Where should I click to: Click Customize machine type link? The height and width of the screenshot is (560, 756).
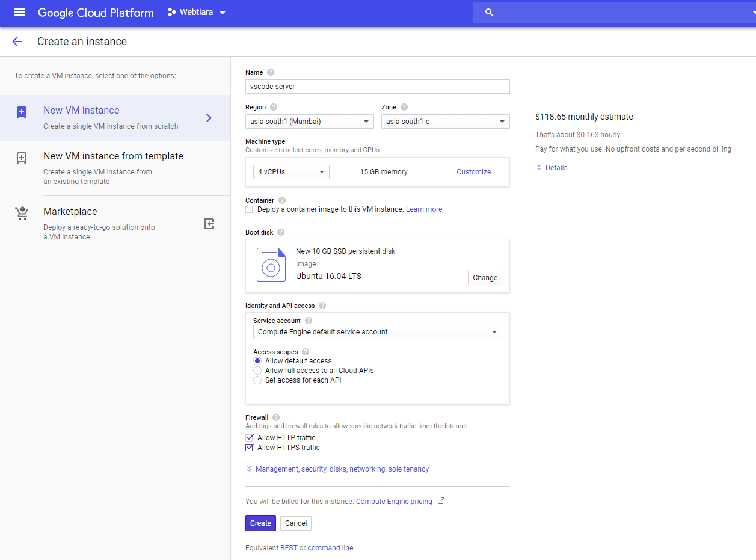point(474,172)
